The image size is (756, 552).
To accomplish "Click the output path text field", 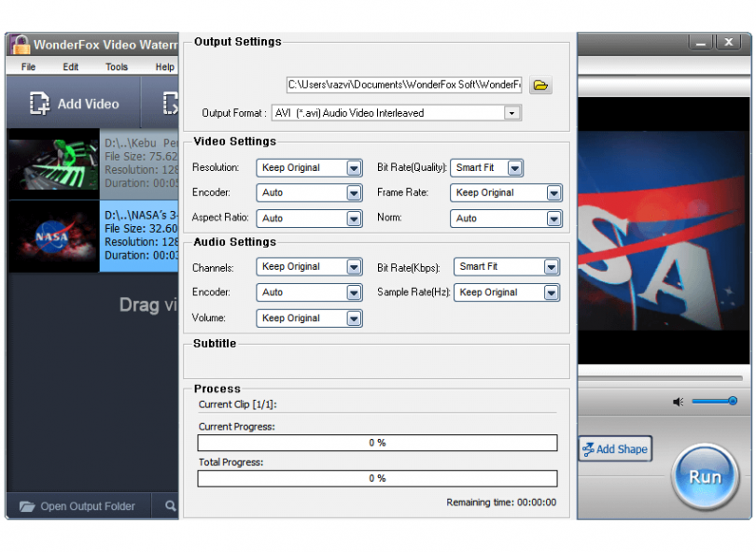I will point(404,85).
